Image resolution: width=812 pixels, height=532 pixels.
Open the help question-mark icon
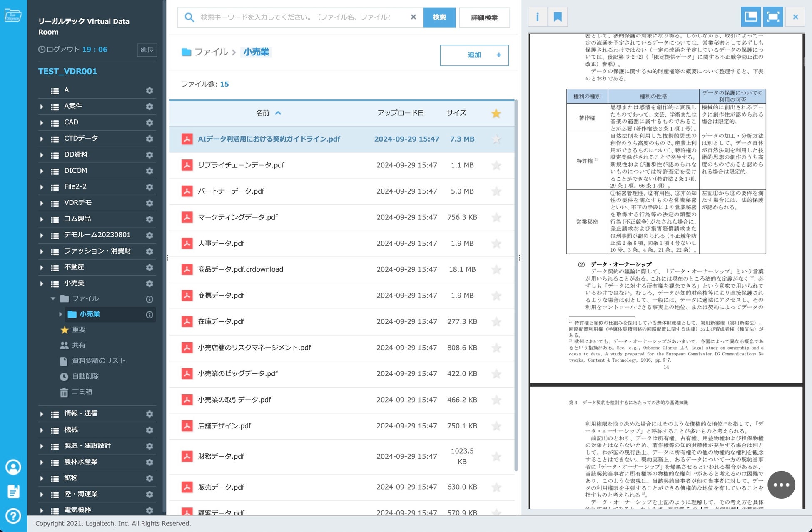click(x=13, y=516)
